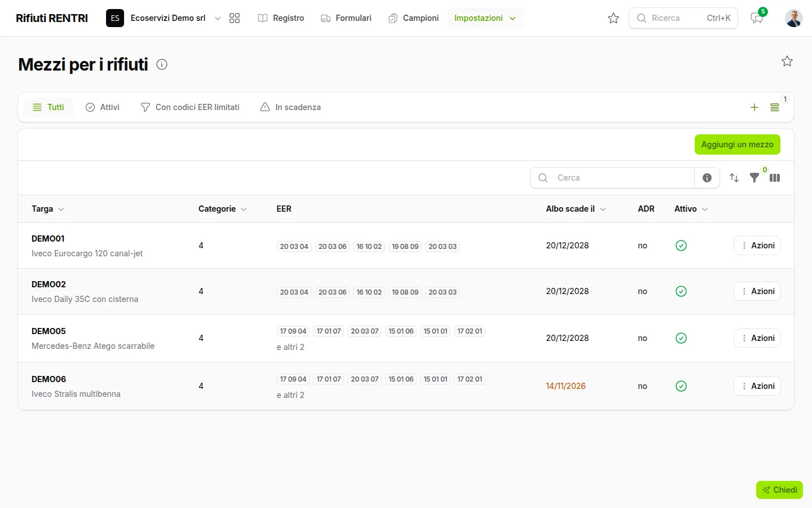Open Azioni for the DEMO05 row

[757, 338]
